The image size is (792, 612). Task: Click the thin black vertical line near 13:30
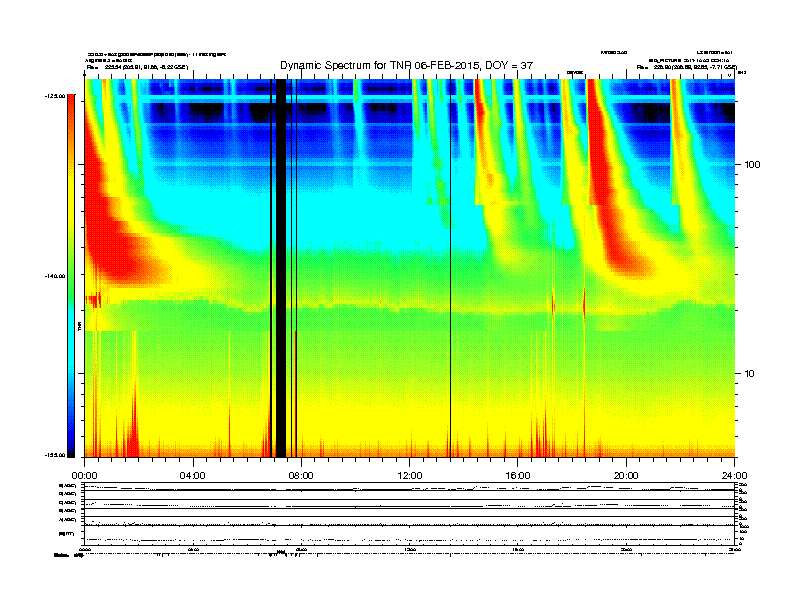tap(451, 268)
